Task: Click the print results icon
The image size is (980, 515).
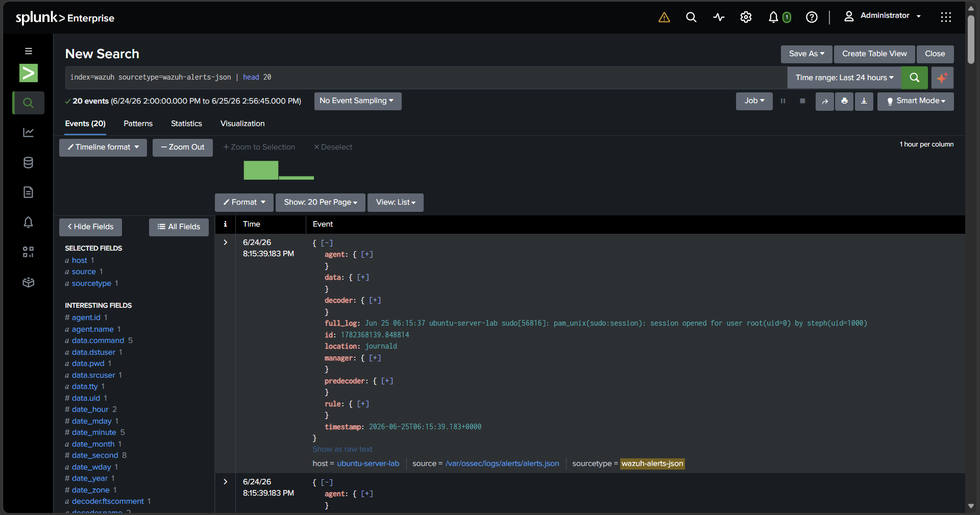Action: point(844,102)
